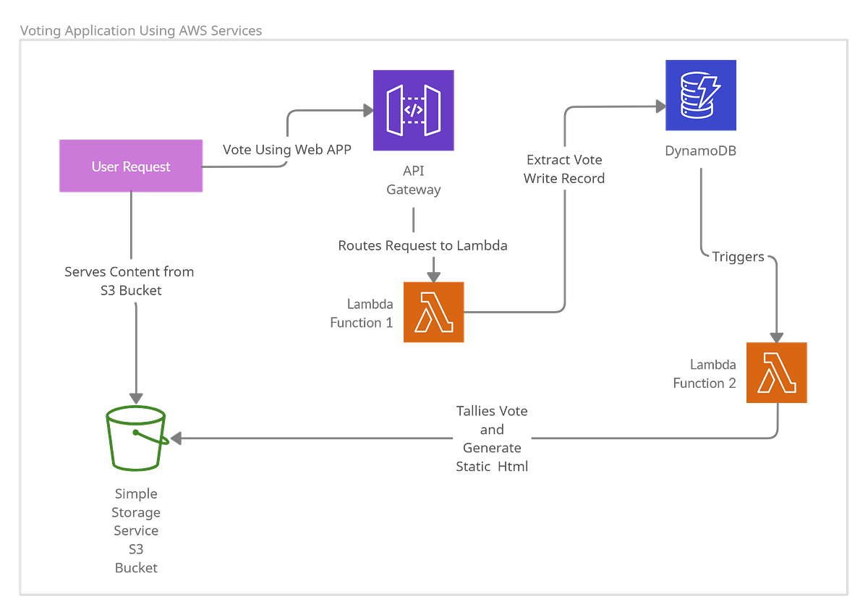Click the lightning bolt inside DynamoDB icon

707,93
